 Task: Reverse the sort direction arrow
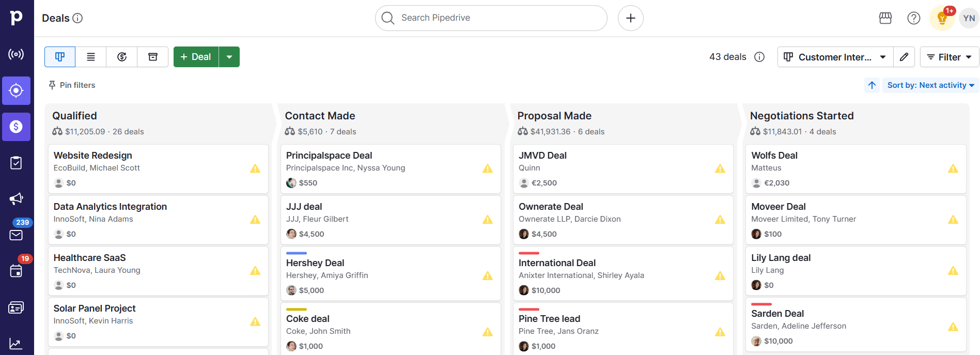click(x=872, y=85)
